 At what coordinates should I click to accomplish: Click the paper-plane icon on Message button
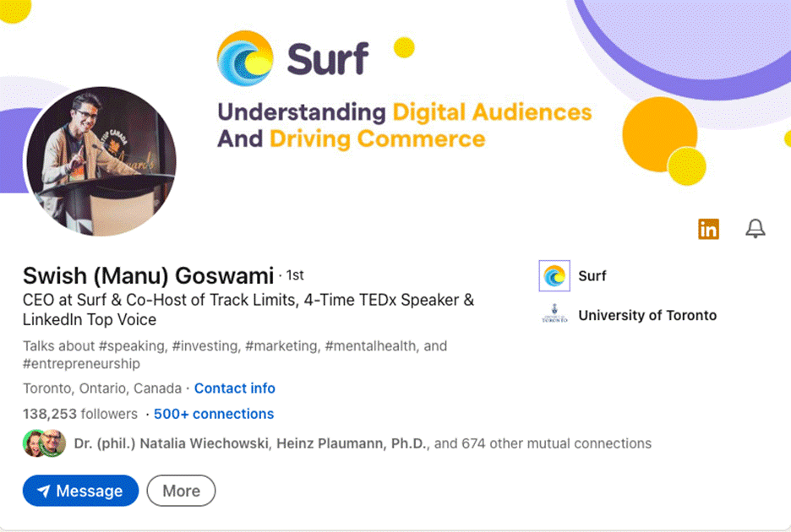[44, 491]
